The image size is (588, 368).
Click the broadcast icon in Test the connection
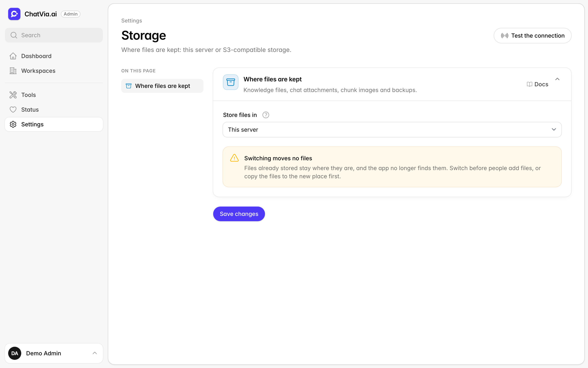[x=505, y=36]
